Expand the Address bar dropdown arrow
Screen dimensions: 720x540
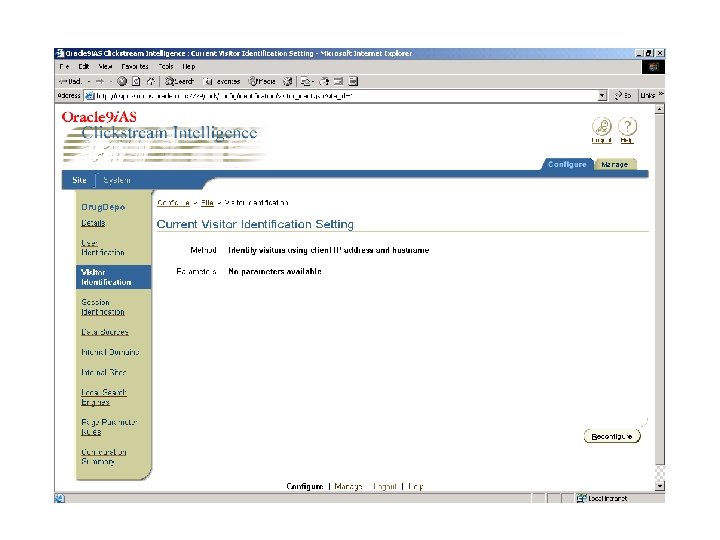(x=602, y=96)
